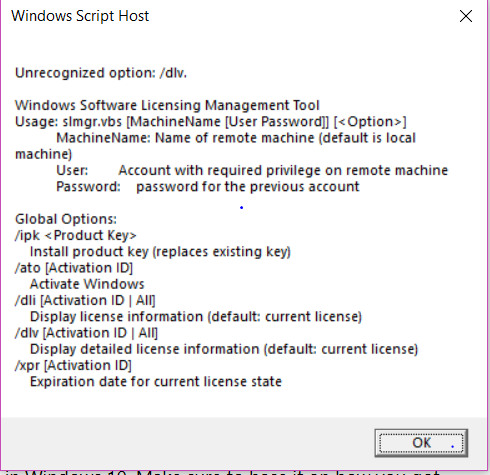This screenshot has height=475, width=490.
Task: Click the 'Activate Windows' description line
Action: click(x=87, y=284)
